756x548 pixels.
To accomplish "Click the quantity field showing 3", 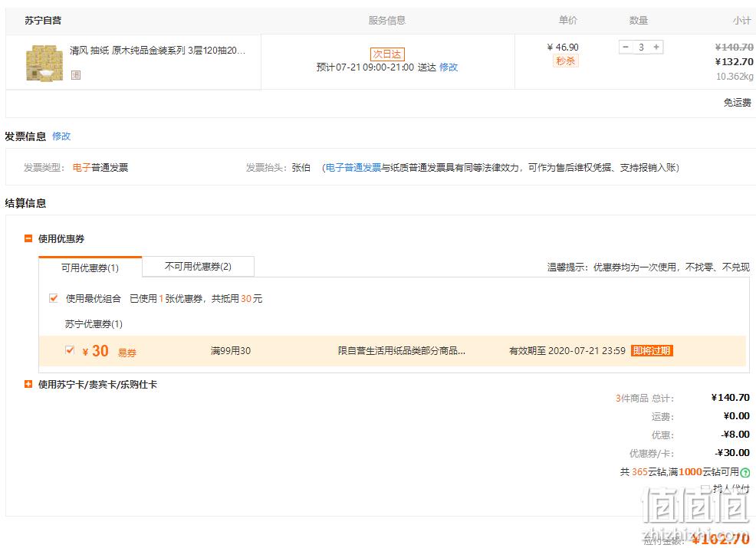I will tap(641, 48).
